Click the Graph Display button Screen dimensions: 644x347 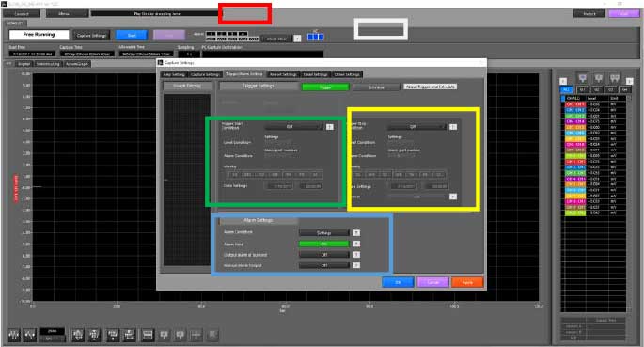tap(187, 86)
